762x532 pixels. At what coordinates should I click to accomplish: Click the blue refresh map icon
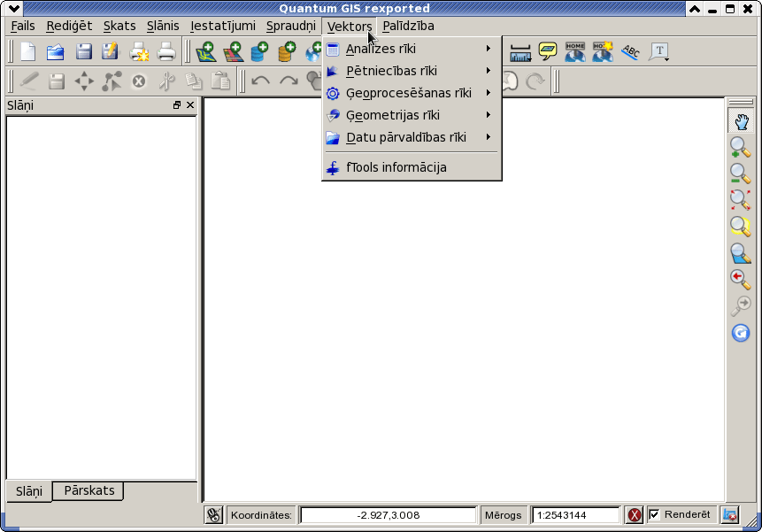click(741, 333)
